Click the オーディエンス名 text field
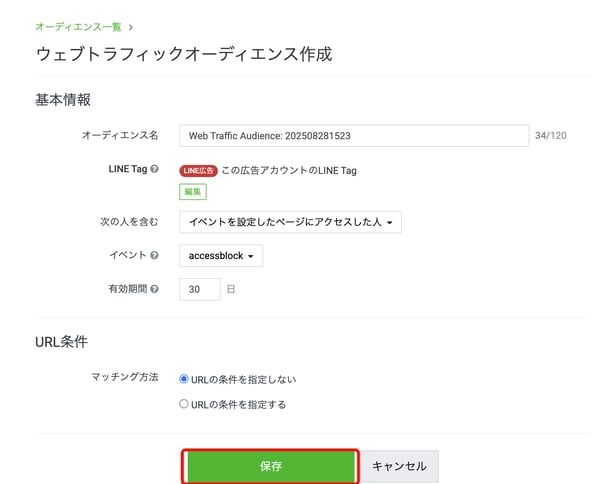This screenshot has width=600, height=484. coord(354,135)
